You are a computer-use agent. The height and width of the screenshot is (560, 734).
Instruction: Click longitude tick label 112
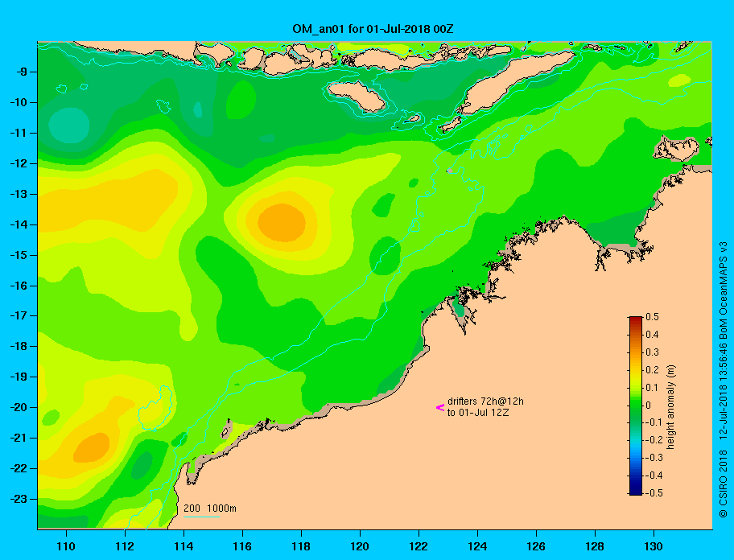tap(125, 546)
